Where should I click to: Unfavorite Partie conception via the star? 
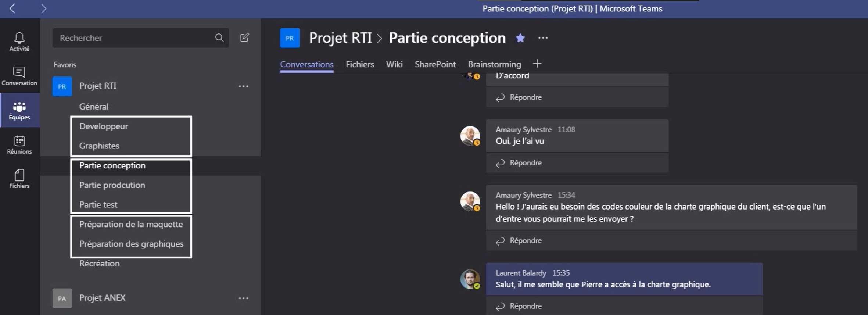coord(520,38)
